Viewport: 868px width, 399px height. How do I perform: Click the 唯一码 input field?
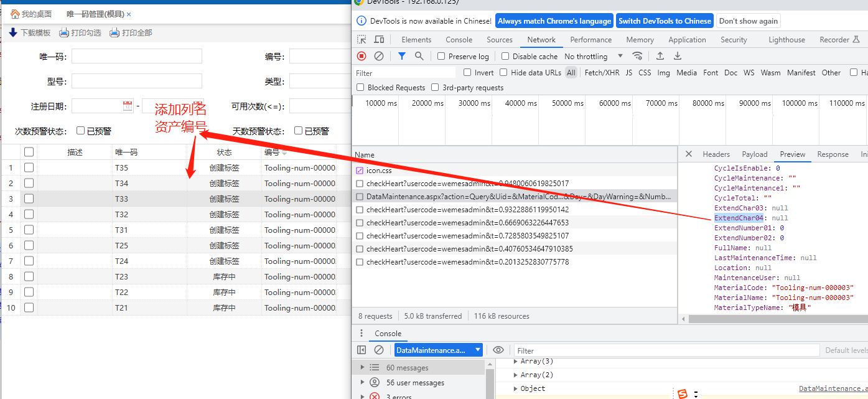[137, 57]
